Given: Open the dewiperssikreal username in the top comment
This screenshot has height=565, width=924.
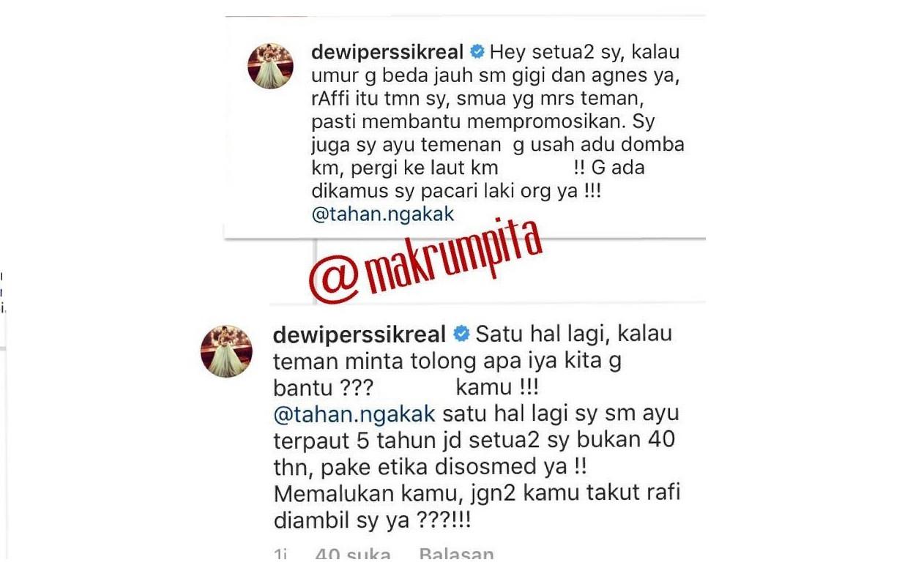Looking at the screenshot, I should pos(387,53).
